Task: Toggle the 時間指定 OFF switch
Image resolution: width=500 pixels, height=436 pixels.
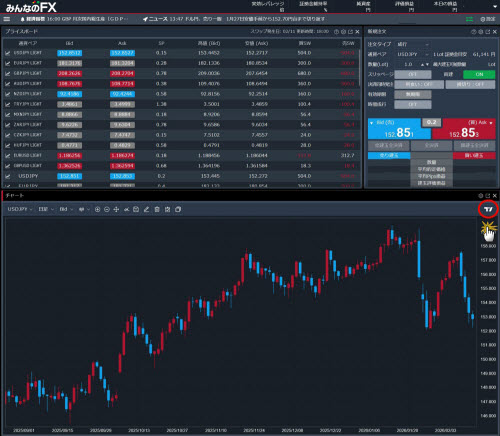Action: (413, 104)
